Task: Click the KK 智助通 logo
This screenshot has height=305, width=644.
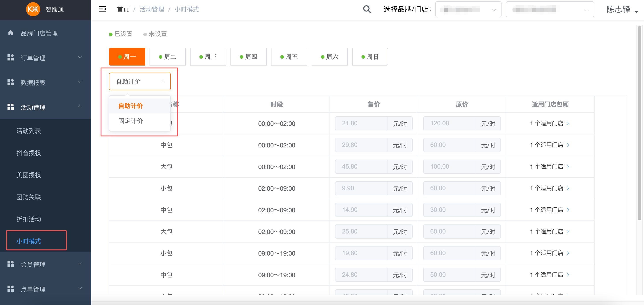Action: coord(33,9)
